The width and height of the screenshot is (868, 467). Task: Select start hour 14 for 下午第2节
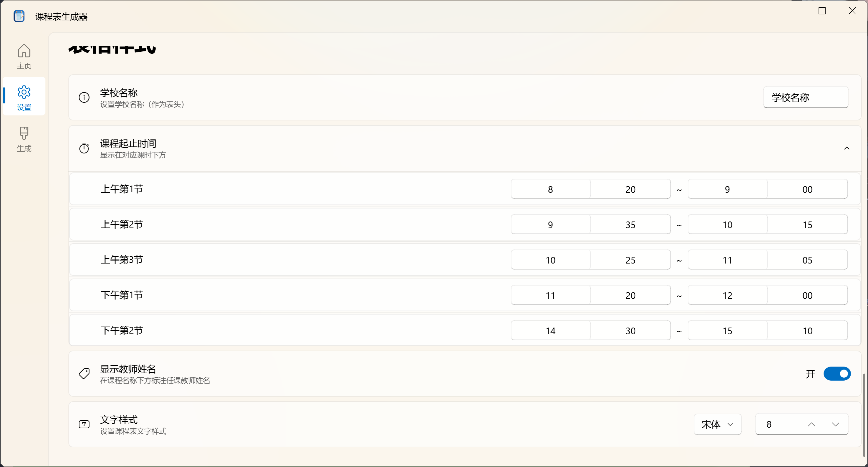550,331
